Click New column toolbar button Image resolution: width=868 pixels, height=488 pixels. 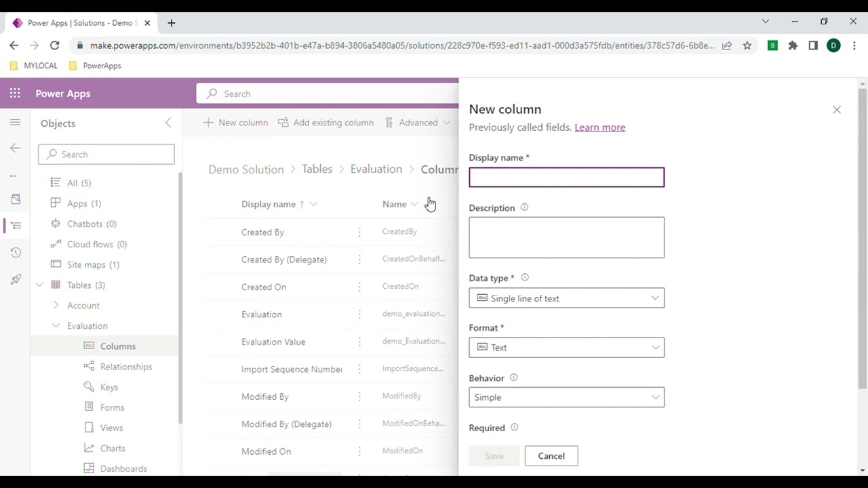point(235,123)
